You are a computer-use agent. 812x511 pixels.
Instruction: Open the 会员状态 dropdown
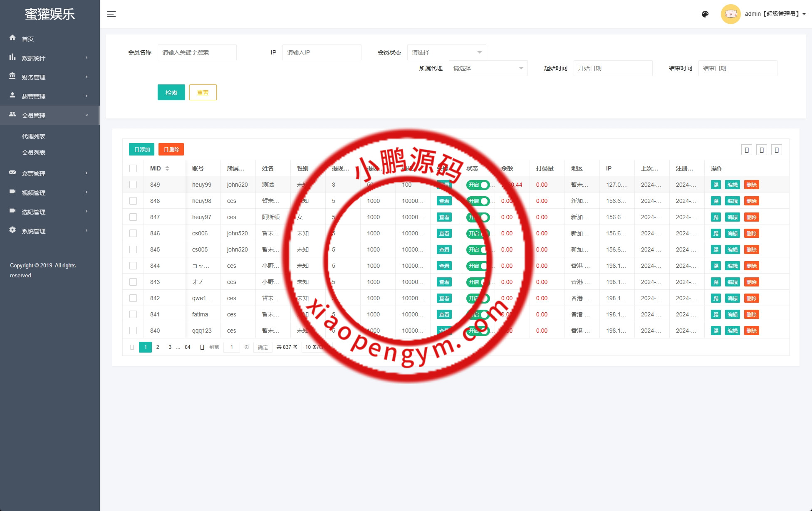(x=446, y=52)
